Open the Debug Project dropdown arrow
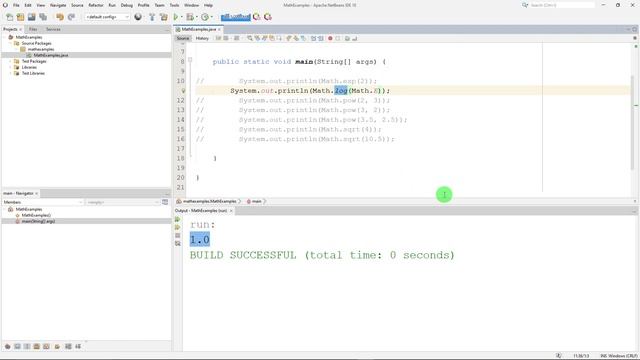 (196, 17)
